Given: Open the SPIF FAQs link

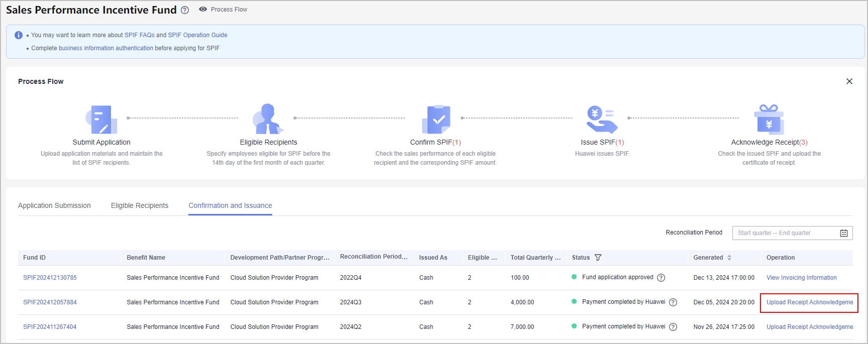Looking at the screenshot, I should tap(139, 35).
